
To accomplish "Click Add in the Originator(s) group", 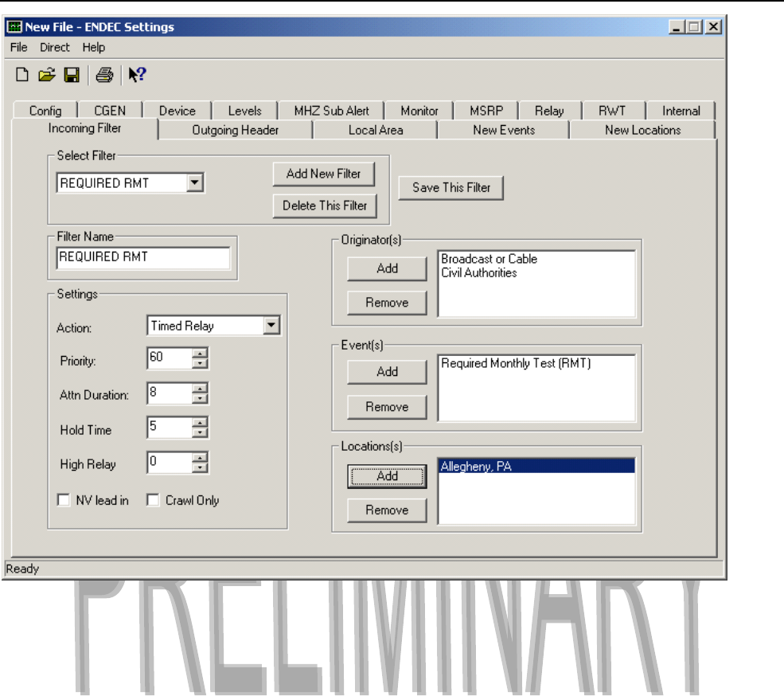I will click(387, 268).
